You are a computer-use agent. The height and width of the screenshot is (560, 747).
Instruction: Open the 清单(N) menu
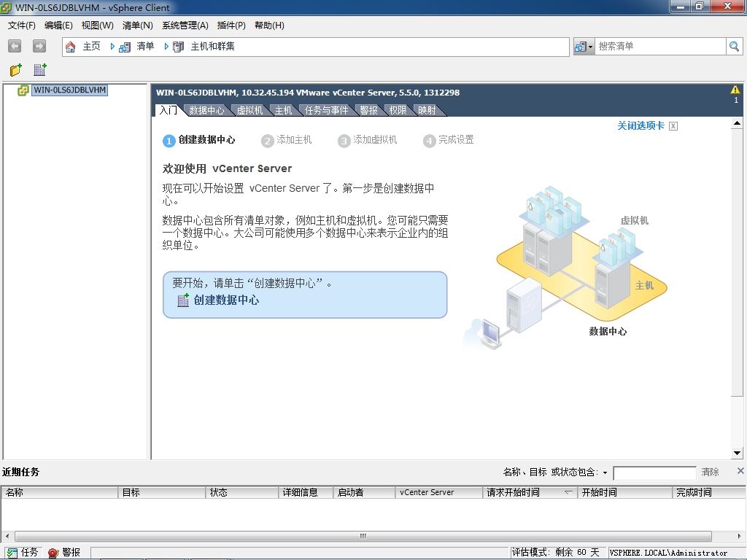click(x=137, y=26)
